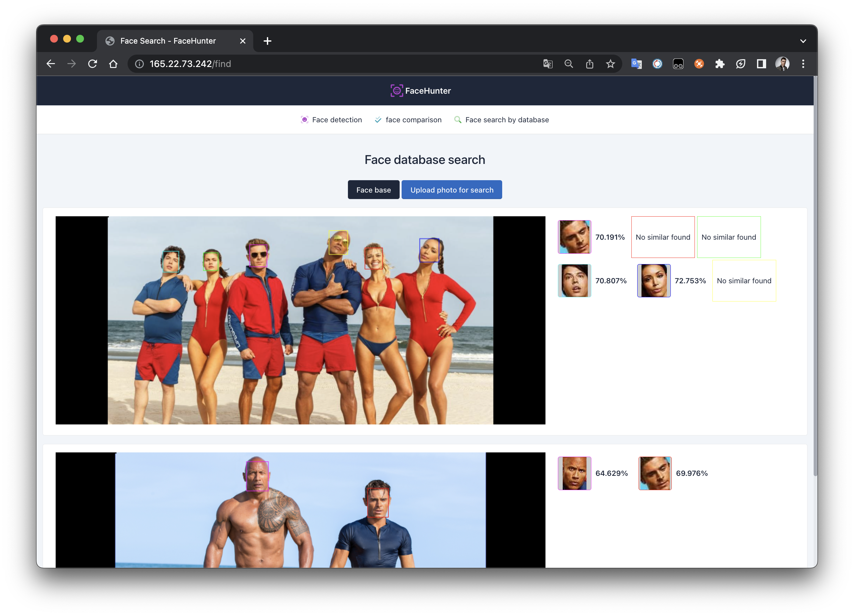Expand the tab search chevron
The width and height of the screenshot is (854, 616).
(803, 41)
